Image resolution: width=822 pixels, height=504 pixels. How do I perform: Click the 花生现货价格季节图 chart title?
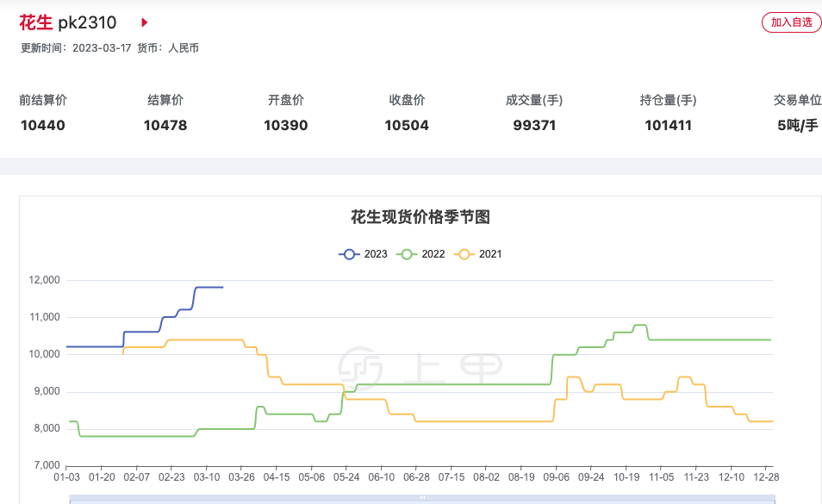click(x=420, y=217)
